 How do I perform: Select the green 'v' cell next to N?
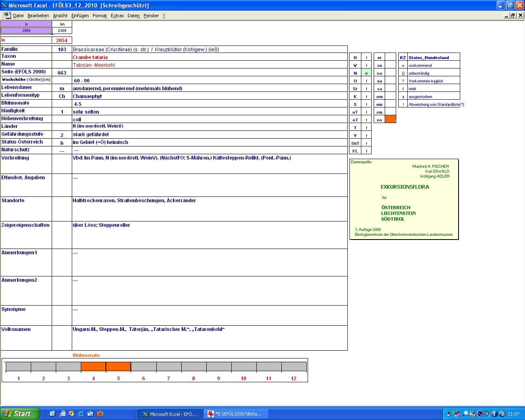[366, 73]
